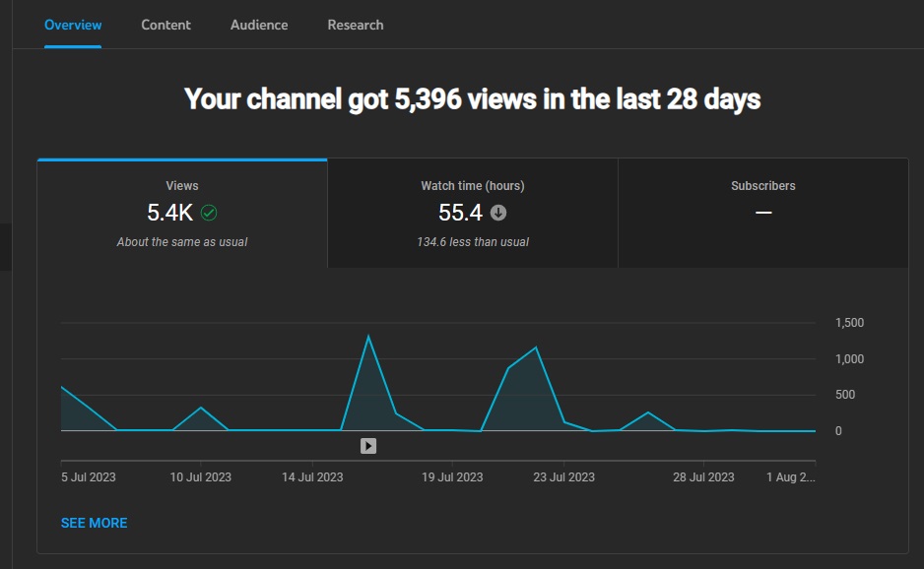Click the highest chart peak near 16 Jul
The width and height of the screenshot is (924, 569).
pos(368,338)
